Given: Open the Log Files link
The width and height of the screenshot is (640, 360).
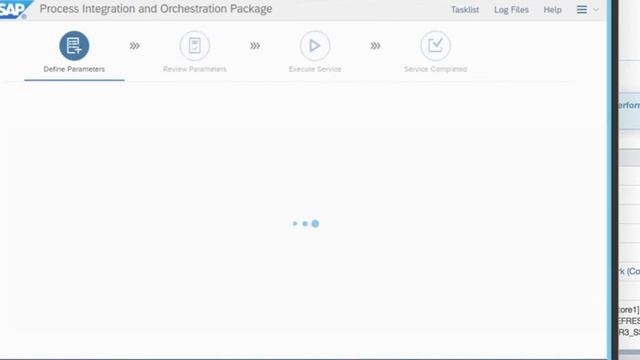Looking at the screenshot, I should tap(511, 10).
